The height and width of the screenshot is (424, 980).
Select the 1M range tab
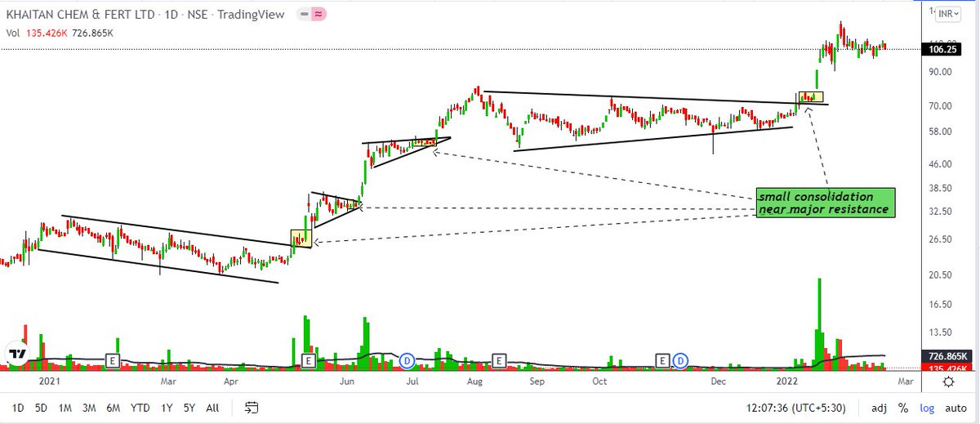65,408
